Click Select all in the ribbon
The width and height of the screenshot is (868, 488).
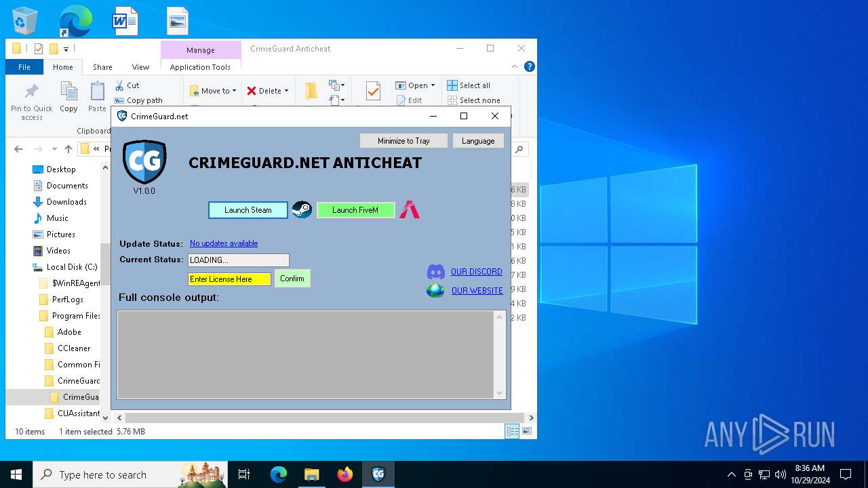(469, 85)
